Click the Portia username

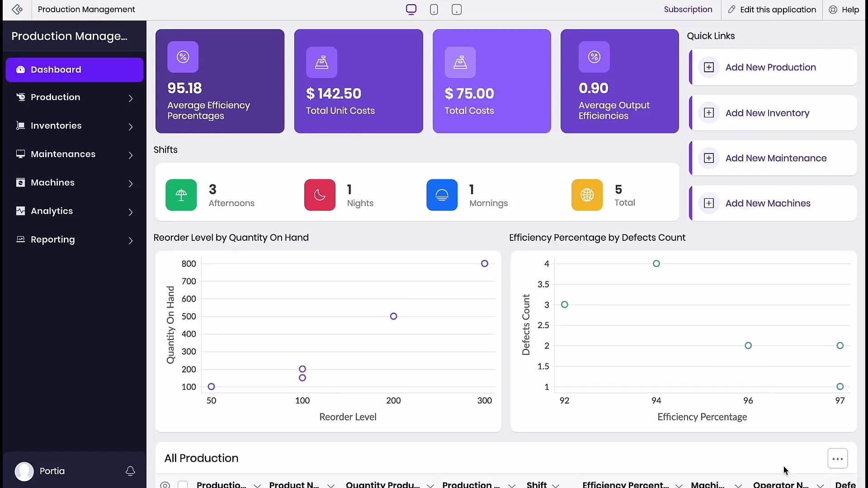[x=52, y=471]
